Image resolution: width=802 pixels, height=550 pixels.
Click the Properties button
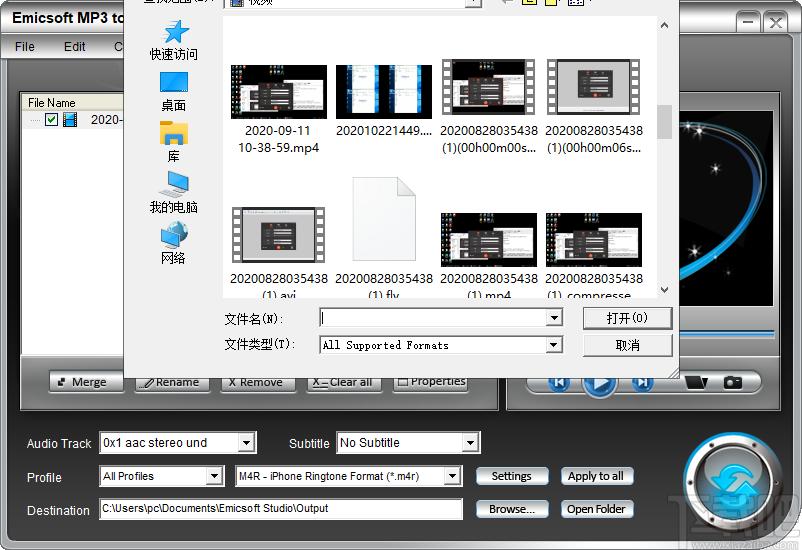431,383
